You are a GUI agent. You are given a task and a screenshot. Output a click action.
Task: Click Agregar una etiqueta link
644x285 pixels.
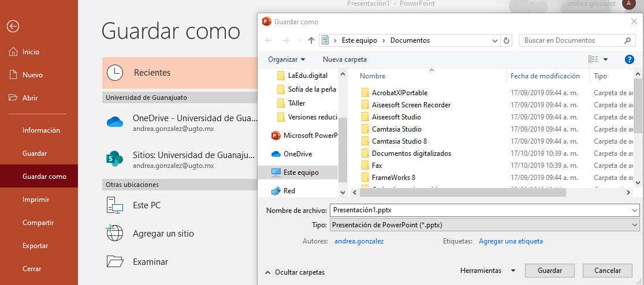pos(511,241)
